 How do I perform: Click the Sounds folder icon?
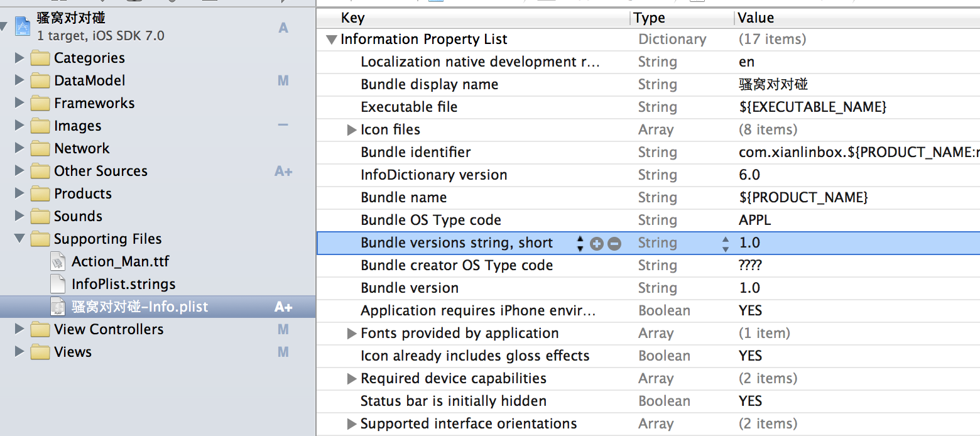coord(40,217)
